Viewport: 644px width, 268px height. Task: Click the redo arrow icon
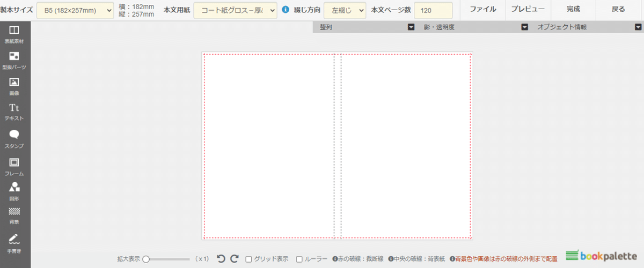coord(234,259)
